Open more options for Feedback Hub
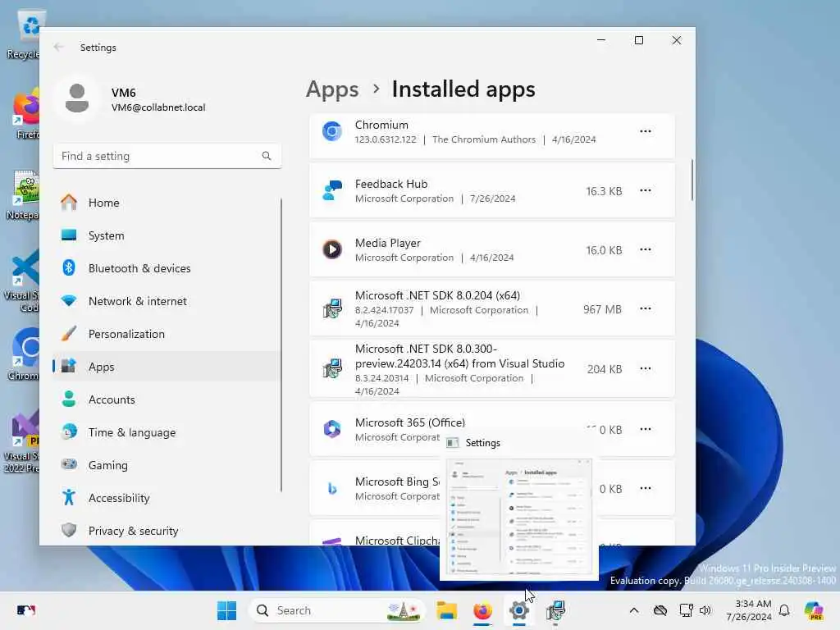Viewport: 840px width, 630px height. 646,190
